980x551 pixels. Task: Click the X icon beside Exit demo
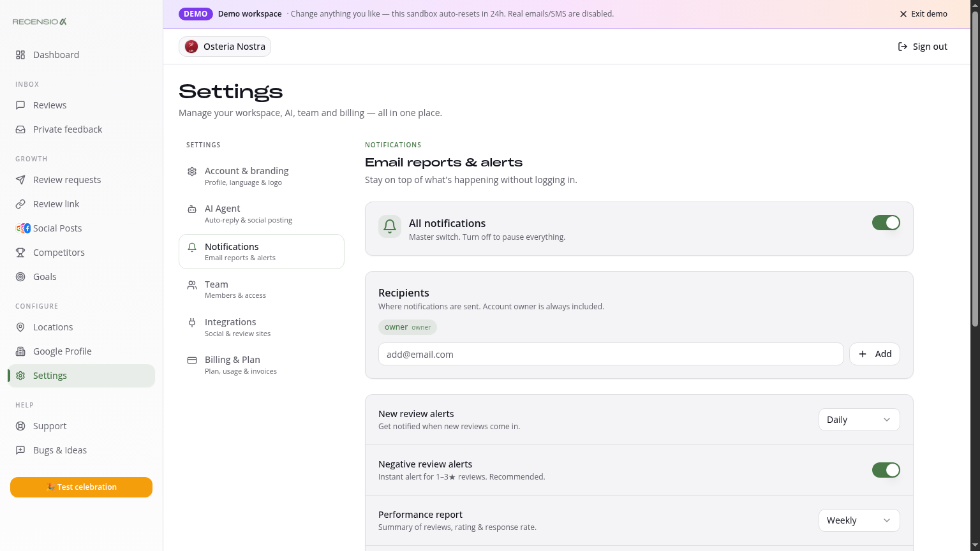tap(903, 14)
